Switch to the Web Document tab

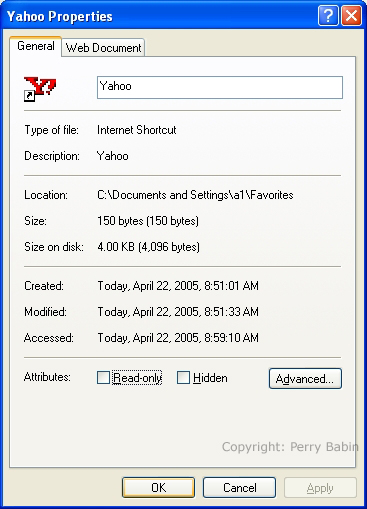pos(103,48)
